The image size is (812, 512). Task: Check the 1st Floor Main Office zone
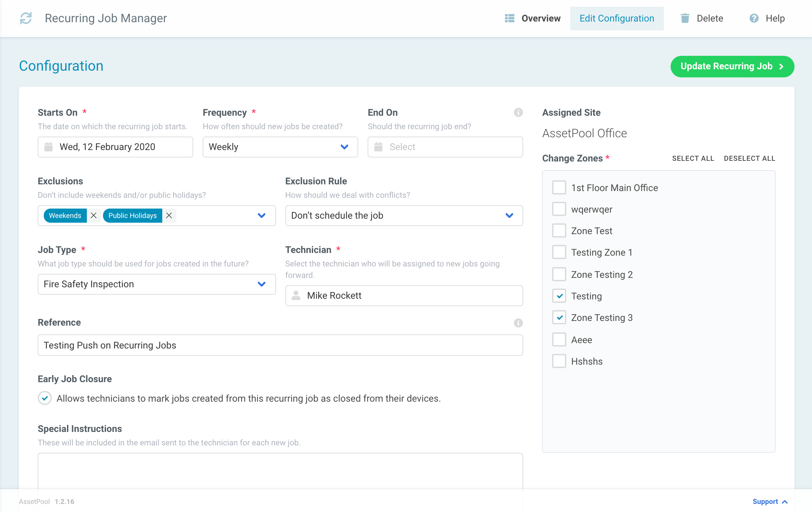(559, 187)
